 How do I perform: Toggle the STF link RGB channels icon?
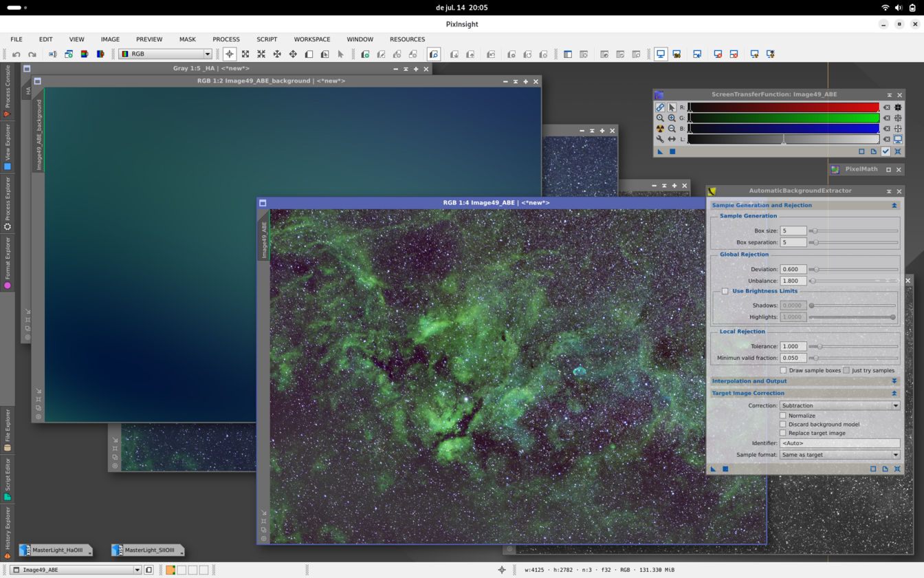coord(660,107)
